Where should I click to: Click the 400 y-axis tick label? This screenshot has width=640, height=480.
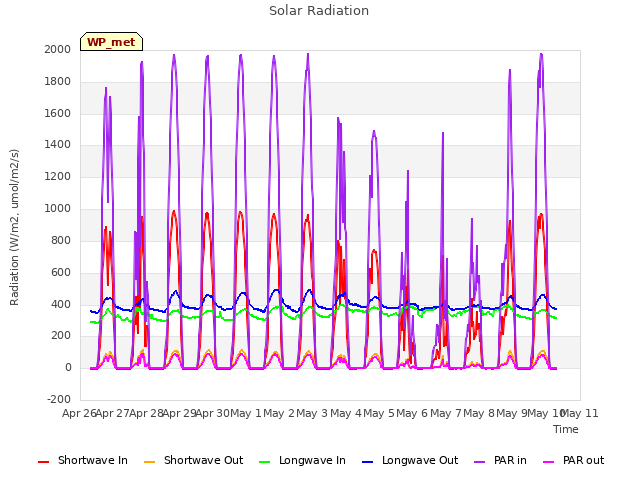(x=61, y=304)
